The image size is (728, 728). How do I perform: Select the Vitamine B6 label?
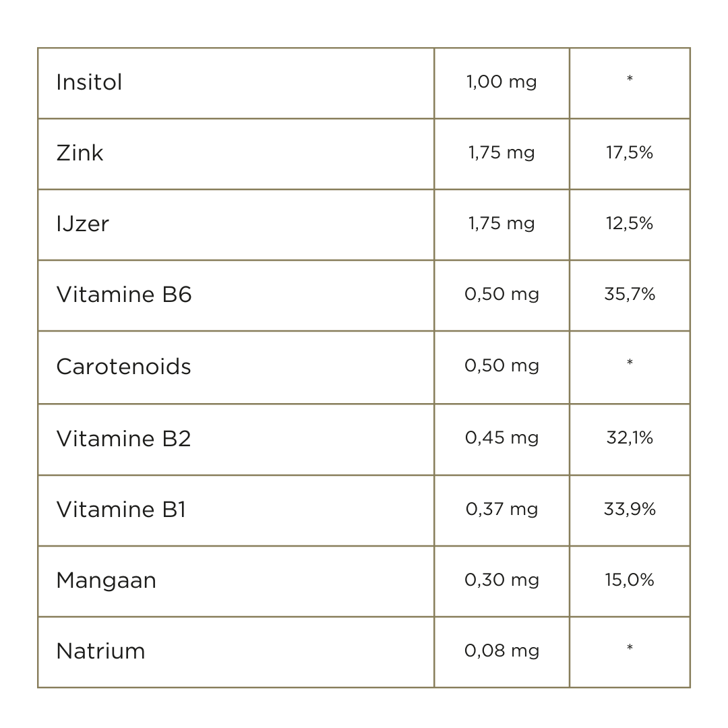click(124, 295)
